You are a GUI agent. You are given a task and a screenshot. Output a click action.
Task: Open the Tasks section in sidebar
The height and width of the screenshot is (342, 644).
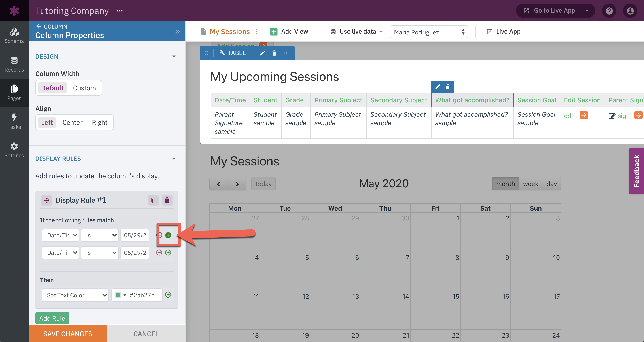click(14, 122)
